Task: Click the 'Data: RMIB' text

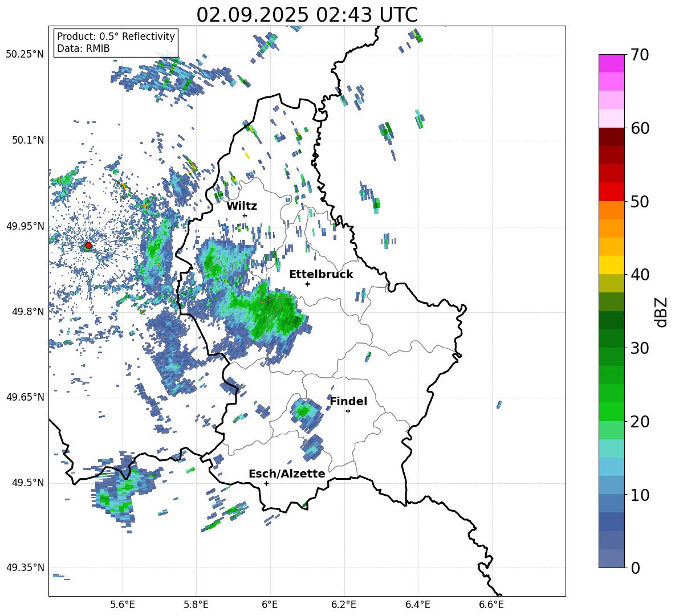Action: pyautogui.click(x=83, y=48)
